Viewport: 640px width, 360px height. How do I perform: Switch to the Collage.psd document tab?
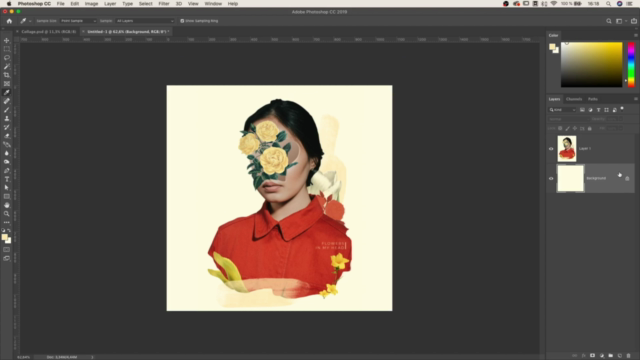tap(48, 31)
